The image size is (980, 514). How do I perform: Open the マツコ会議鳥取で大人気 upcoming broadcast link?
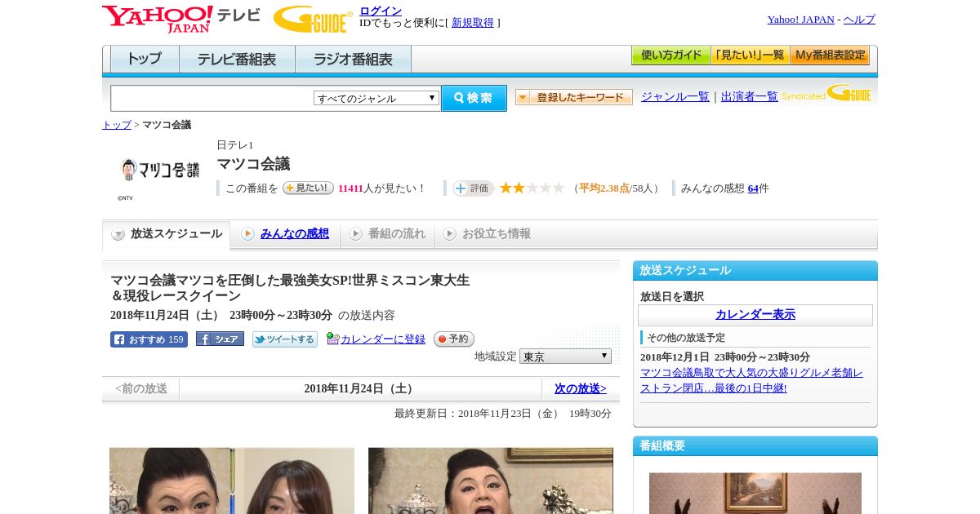pos(751,380)
